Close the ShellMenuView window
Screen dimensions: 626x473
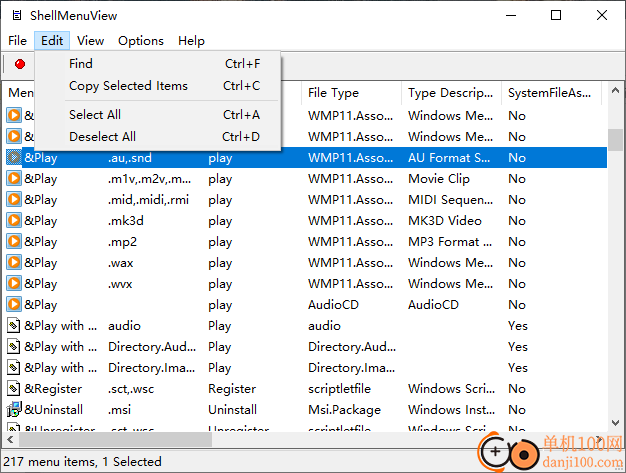pyautogui.click(x=602, y=16)
